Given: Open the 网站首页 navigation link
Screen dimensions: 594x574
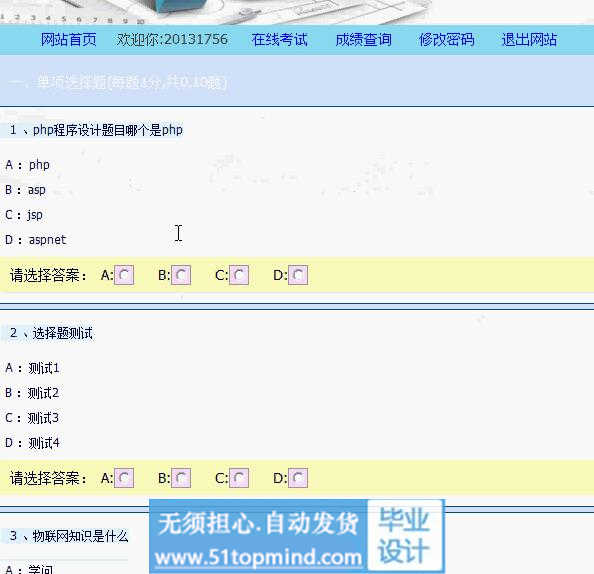Looking at the screenshot, I should click(x=69, y=39).
